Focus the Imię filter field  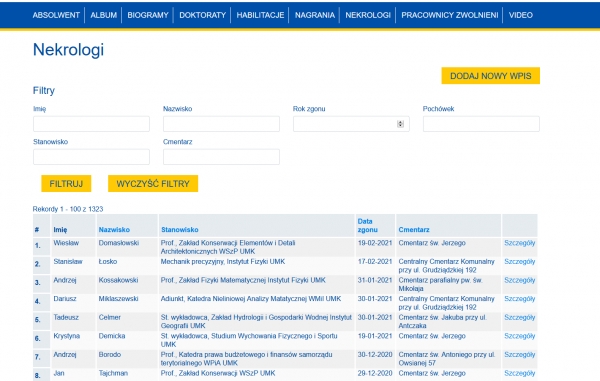91,124
